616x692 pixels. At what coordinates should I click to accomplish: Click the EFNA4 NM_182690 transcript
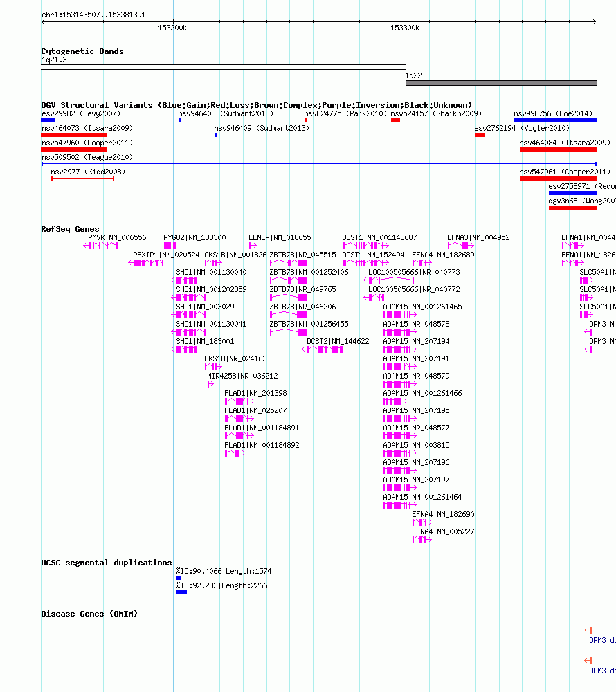click(x=422, y=522)
